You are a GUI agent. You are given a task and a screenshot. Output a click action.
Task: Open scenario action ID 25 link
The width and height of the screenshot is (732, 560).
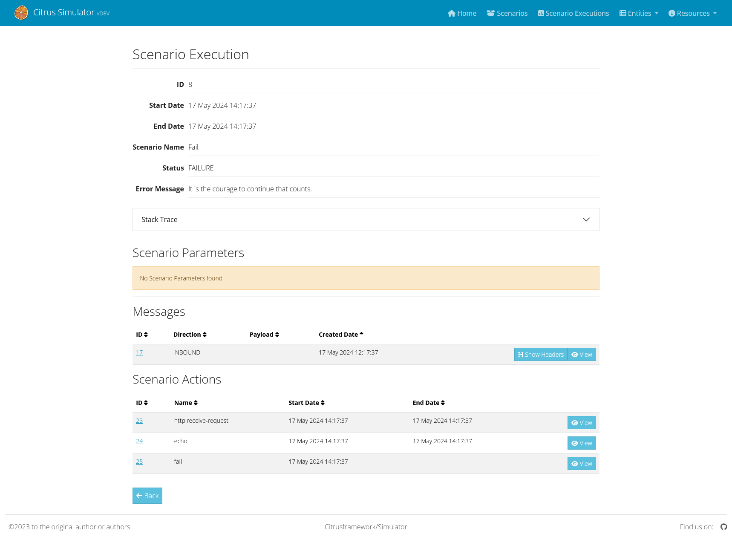(139, 462)
